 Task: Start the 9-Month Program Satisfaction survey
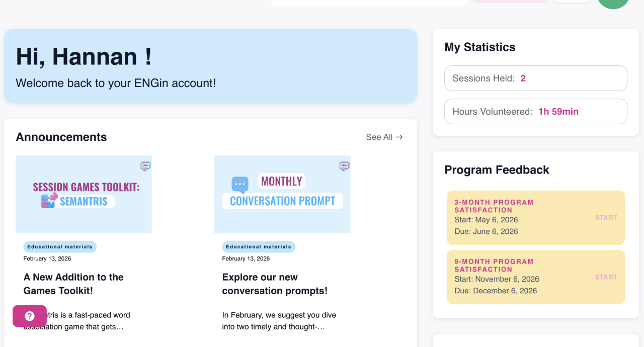[606, 277]
